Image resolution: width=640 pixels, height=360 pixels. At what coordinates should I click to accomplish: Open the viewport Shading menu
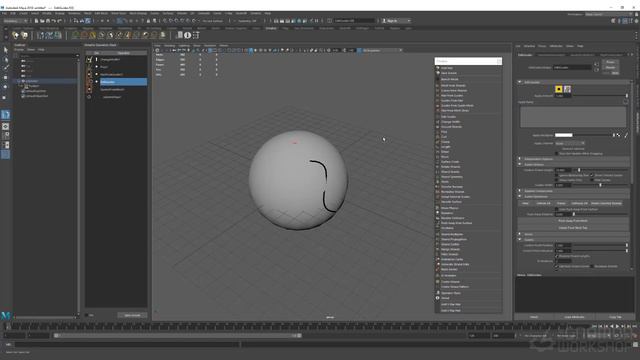click(x=170, y=45)
